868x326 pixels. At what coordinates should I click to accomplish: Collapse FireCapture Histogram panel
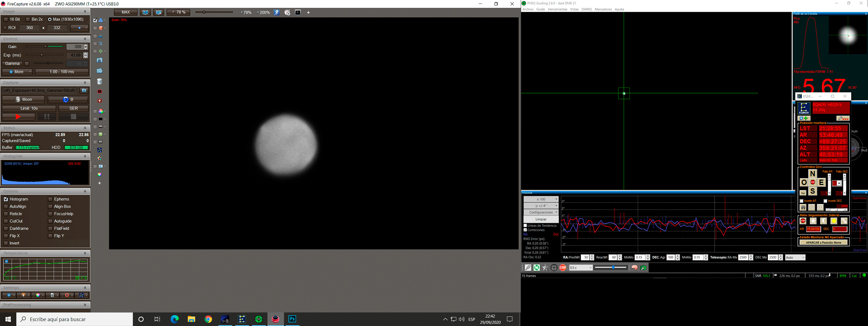pyautogui.click(x=85, y=156)
